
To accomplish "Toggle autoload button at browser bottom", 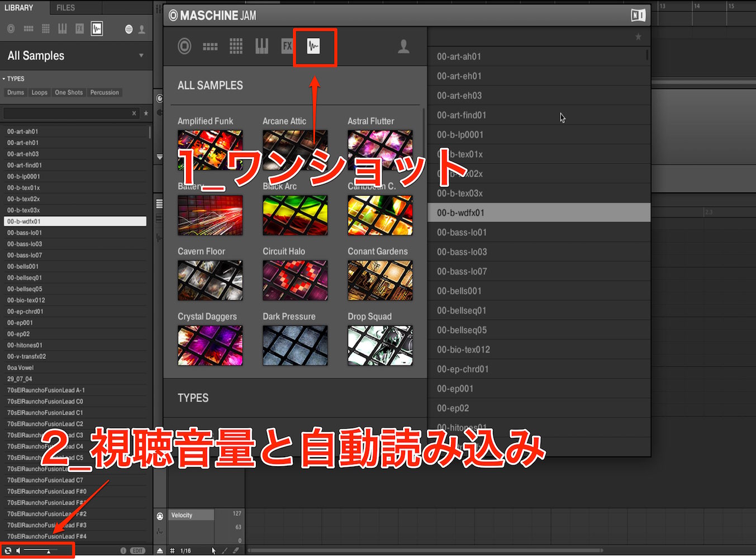I will (x=8, y=551).
